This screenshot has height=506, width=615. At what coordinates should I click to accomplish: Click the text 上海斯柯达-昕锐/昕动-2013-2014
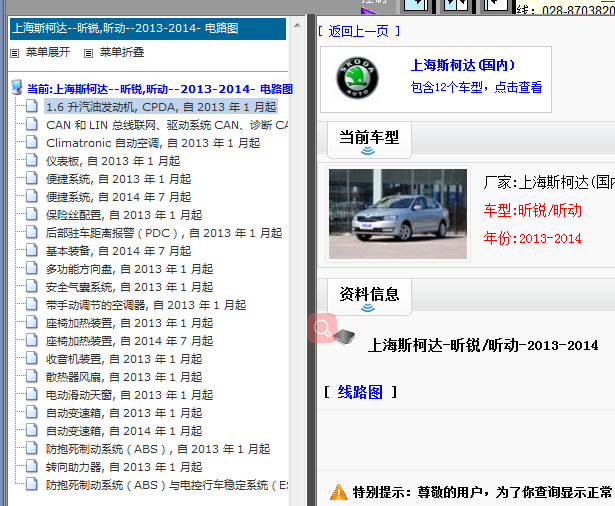(x=483, y=345)
